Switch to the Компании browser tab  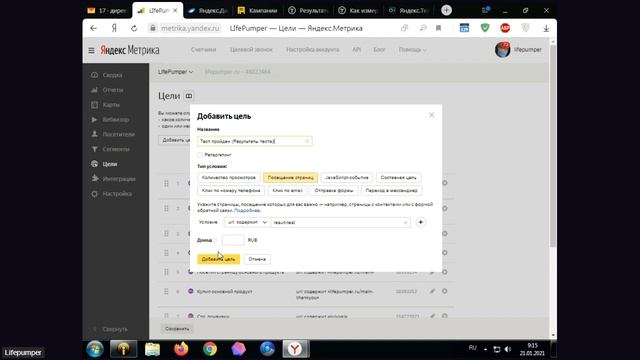pos(258,11)
